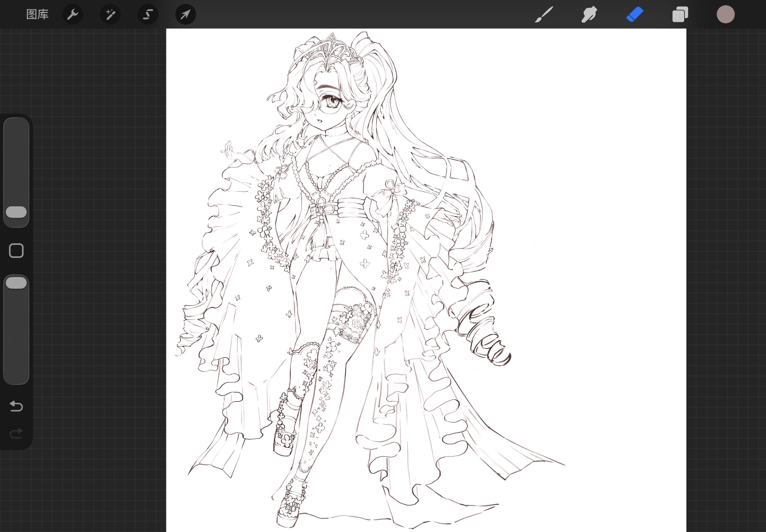Select the Selection S-ribbon tool

point(148,14)
